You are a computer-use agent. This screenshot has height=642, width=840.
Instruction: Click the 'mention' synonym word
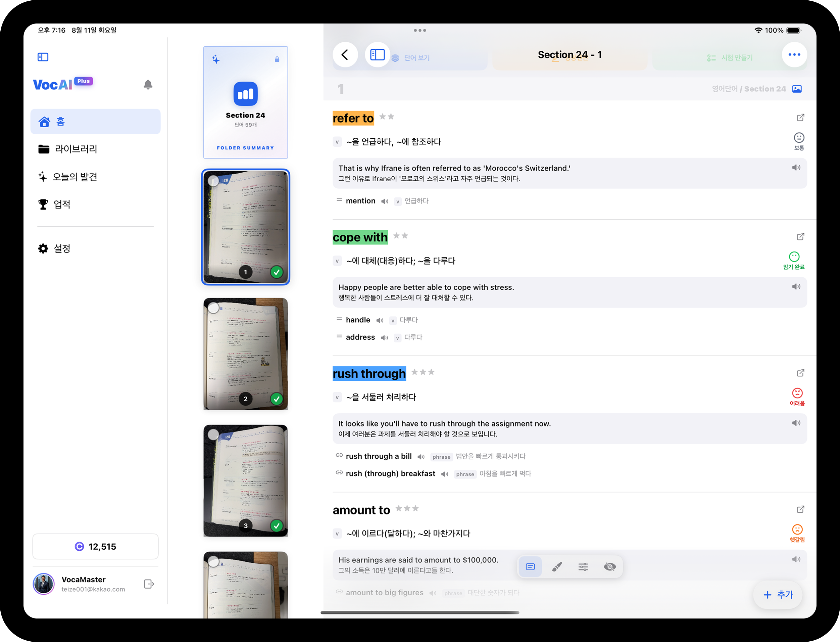[361, 201]
